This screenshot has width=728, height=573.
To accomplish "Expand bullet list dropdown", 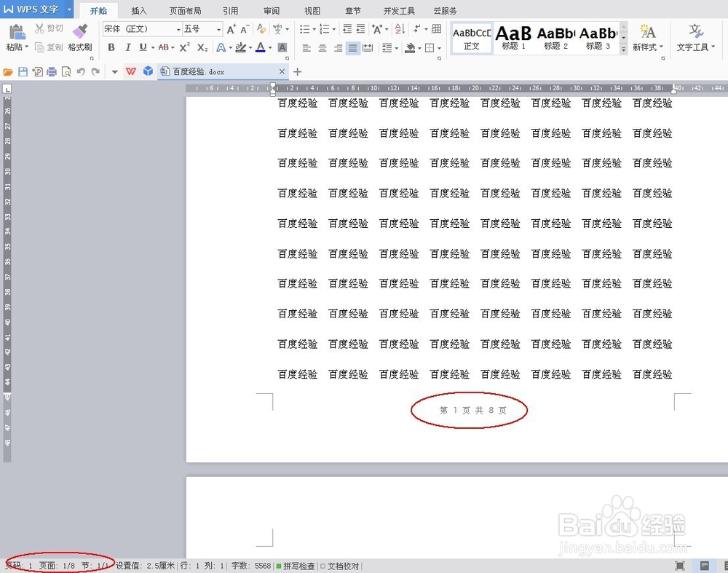I will click(314, 29).
